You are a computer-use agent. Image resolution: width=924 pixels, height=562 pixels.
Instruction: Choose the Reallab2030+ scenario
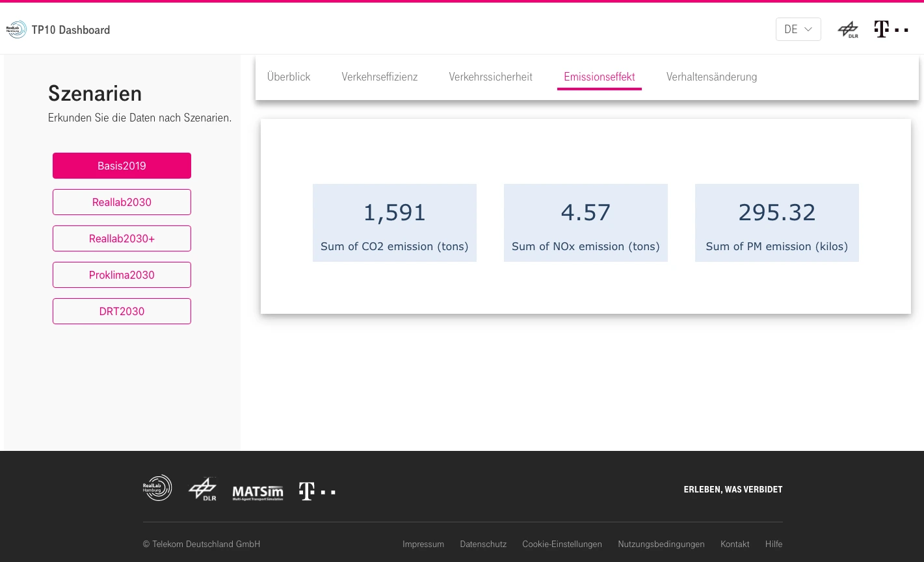point(122,238)
